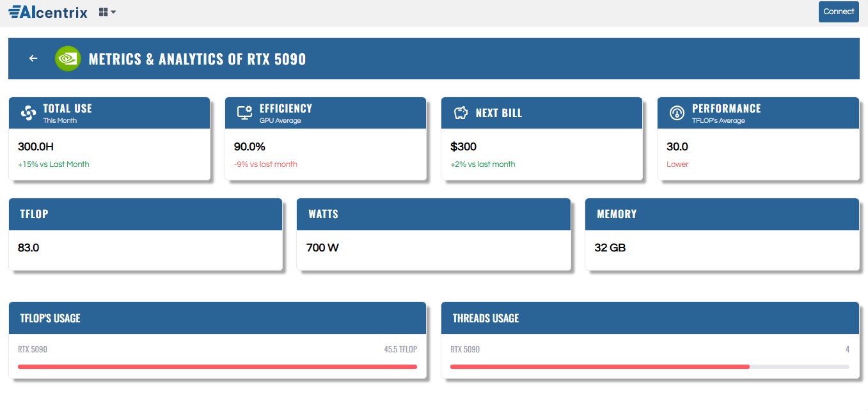The width and height of the screenshot is (868, 410).
Task: Click the Metrics & Analytics page title
Action: click(x=197, y=59)
